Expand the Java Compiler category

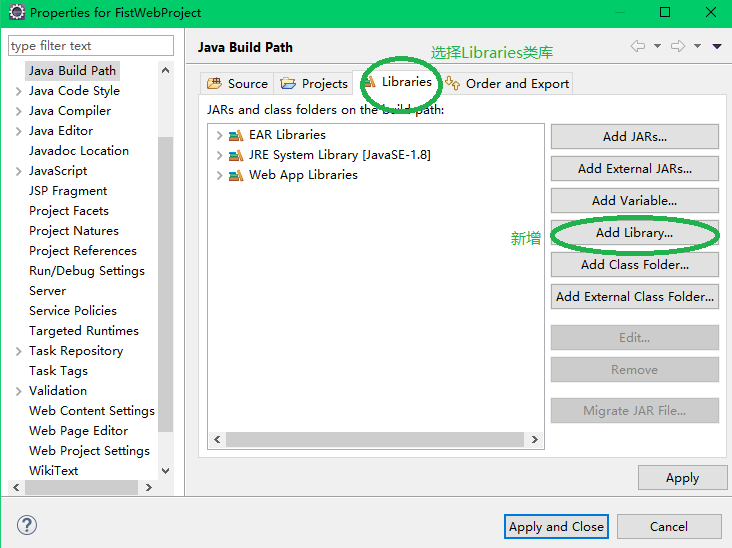click(19, 111)
